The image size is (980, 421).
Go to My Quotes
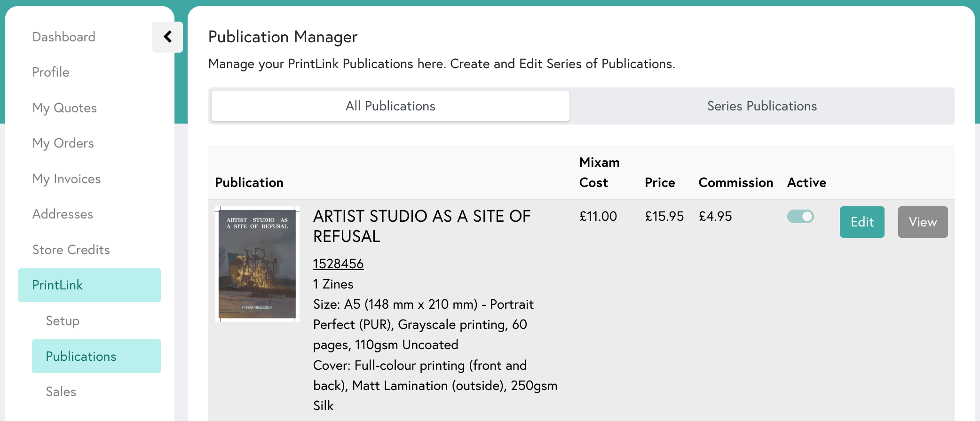(x=64, y=108)
